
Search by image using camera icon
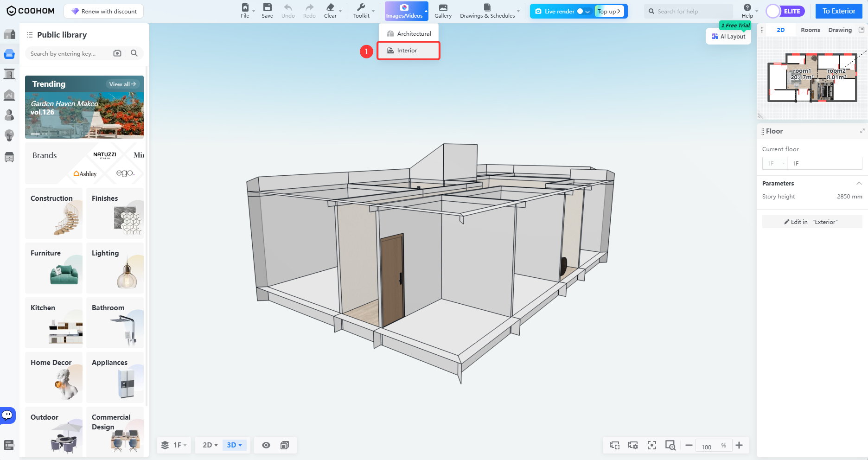pyautogui.click(x=117, y=53)
